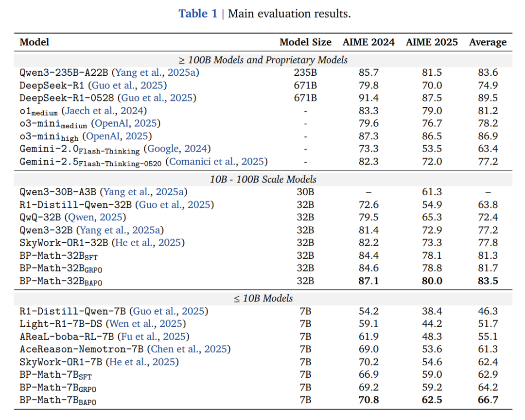Select the '10B - 100B Scale Models' section heading
This screenshot has width=525, height=420.
click(263, 180)
